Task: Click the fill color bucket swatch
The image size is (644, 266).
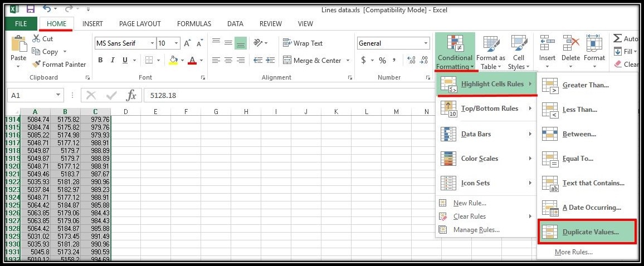Action: pos(173,60)
